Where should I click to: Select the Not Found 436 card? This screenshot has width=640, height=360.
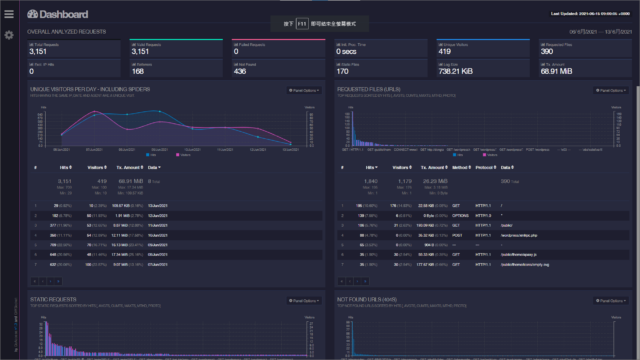point(279,68)
